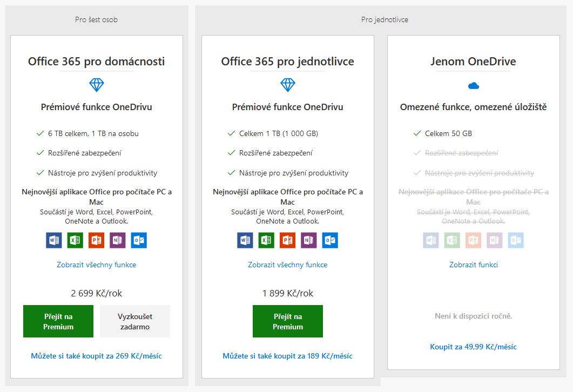Click the Celkem 50 GB text

[448, 133]
